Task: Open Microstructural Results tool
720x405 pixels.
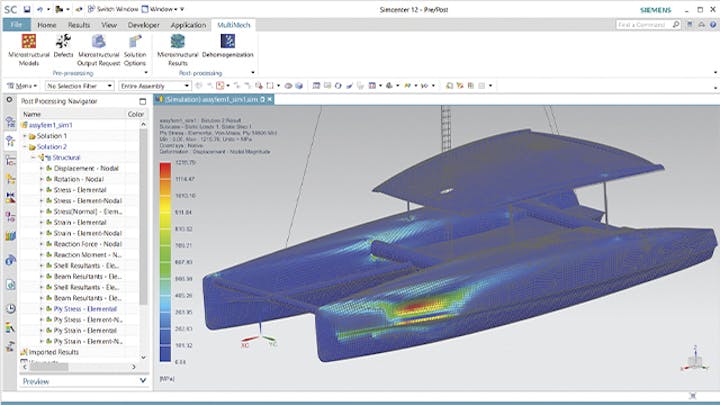Action: click(179, 48)
